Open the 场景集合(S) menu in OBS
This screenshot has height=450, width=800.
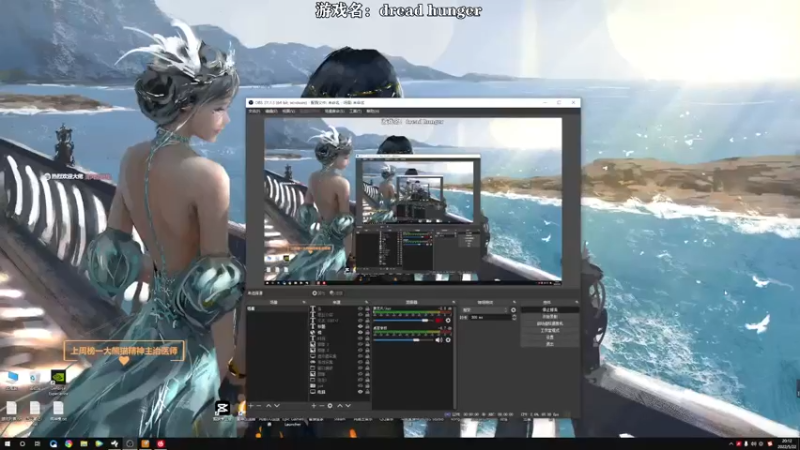click(x=334, y=111)
